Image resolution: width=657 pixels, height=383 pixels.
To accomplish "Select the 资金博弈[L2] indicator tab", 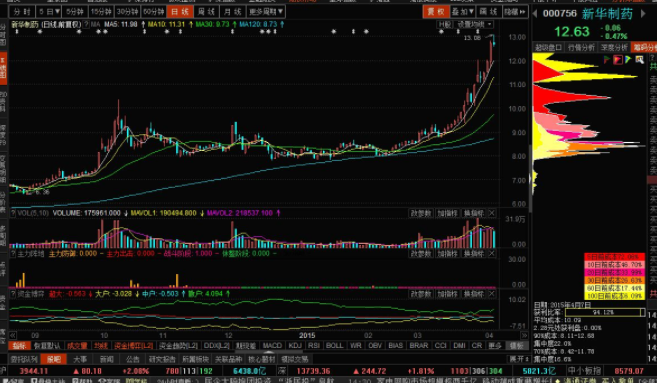I will click(x=134, y=346).
